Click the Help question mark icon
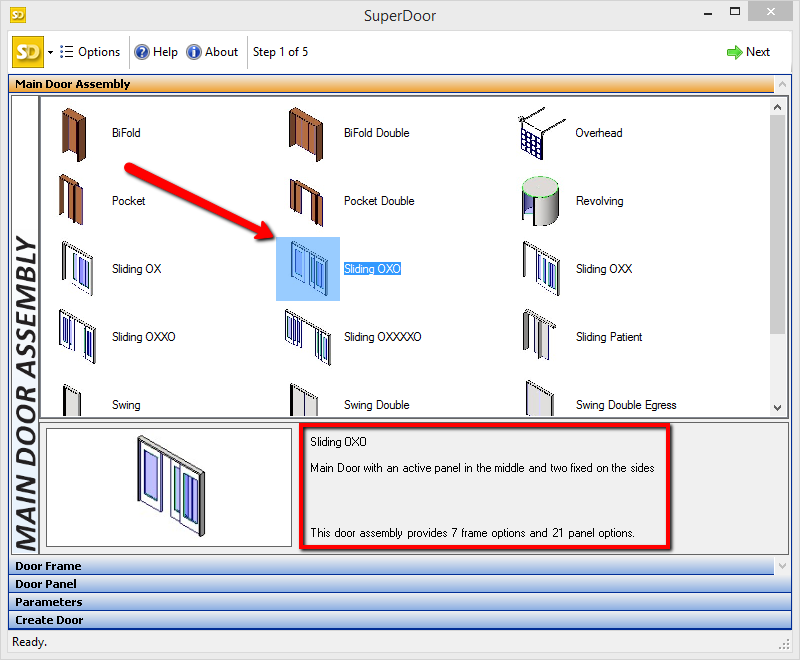 (141, 52)
